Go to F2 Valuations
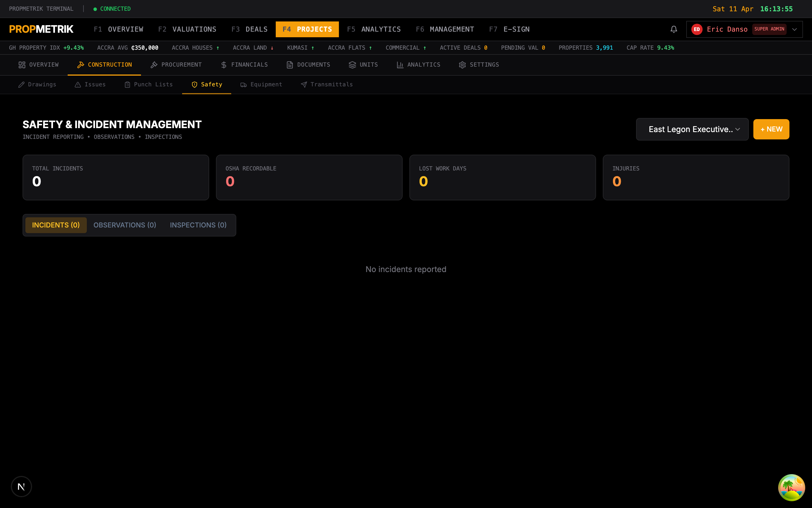The width and height of the screenshot is (812, 508). tap(187, 29)
